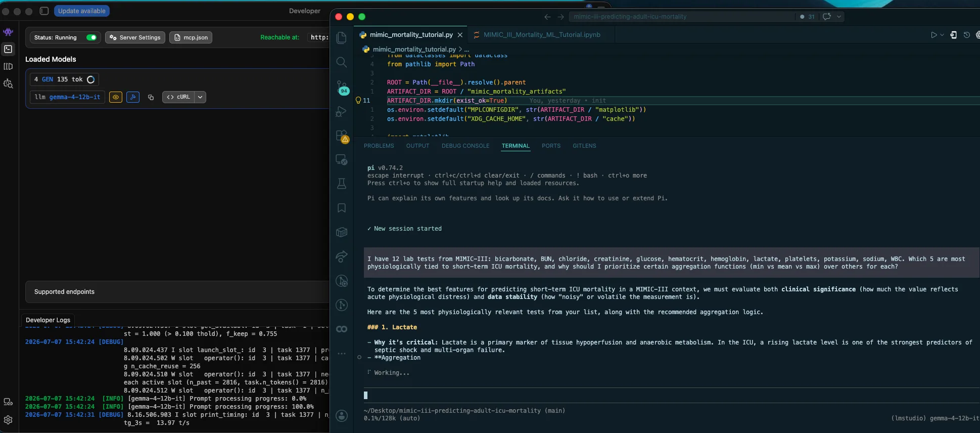Toggle the LM Studio server Status: Running switch
This screenshot has height=433, width=980.
91,37
